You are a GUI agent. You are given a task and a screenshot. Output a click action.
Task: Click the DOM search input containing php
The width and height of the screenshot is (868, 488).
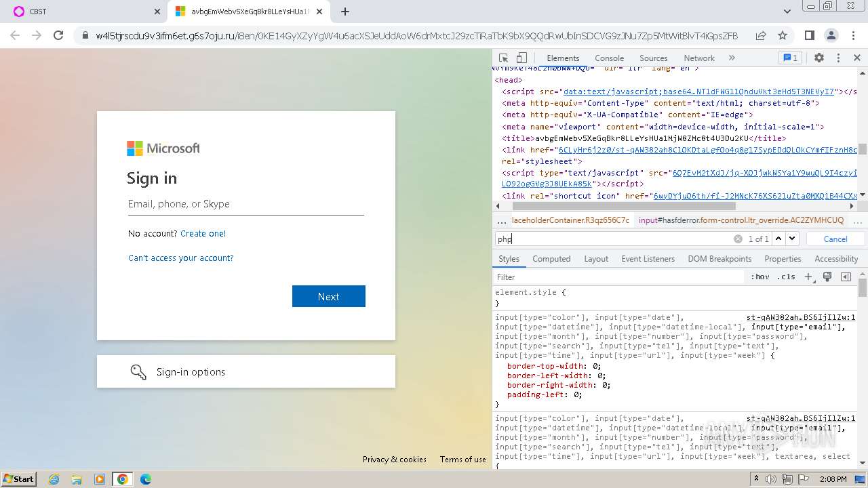click(614, 239)
